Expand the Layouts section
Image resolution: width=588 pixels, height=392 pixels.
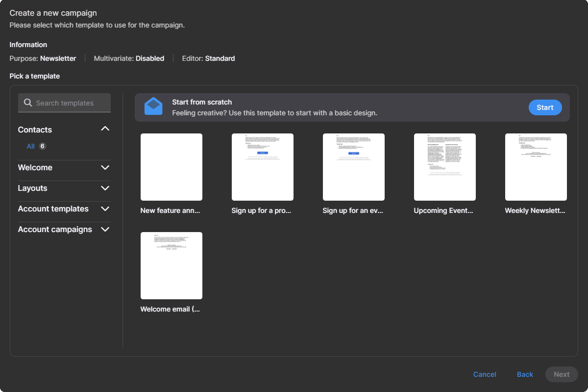point(105,188)
